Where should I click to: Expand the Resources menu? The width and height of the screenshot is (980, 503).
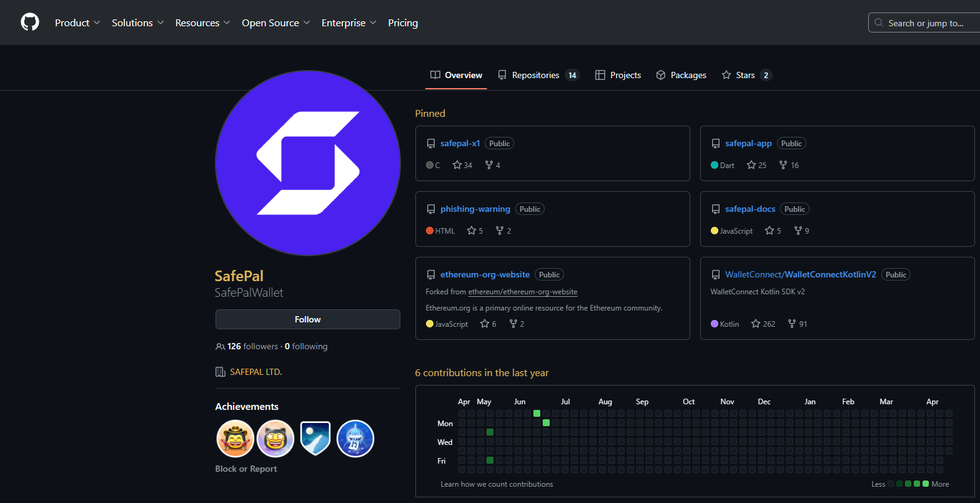coord(203,22)
